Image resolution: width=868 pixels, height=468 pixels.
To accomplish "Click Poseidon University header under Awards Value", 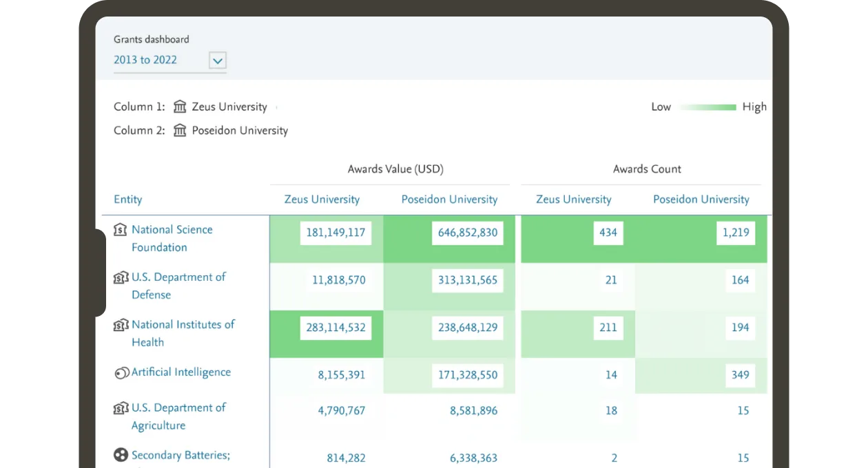I will click(x=449, y=200).
